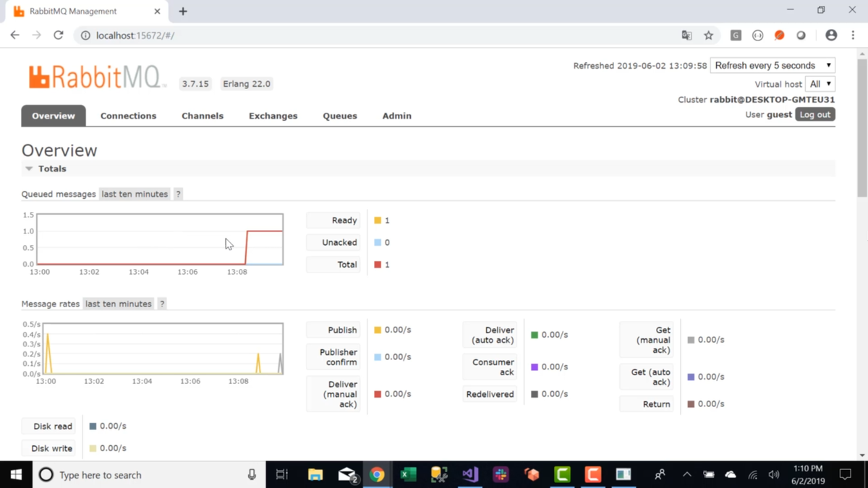Open the Refresh every 5 seconds dropdown

click(x=773, y=65)
